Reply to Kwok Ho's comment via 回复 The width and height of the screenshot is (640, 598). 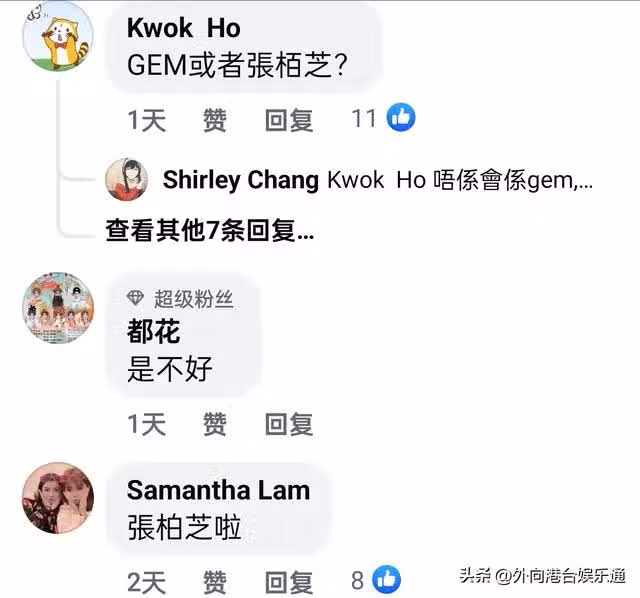coord(289,120)
